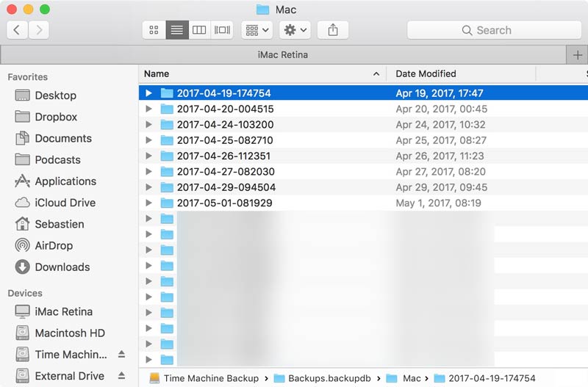Viewport: 588px width, 387px height.
Task: Go forward with the forward arrow
Action: click(x=39, y=30)
